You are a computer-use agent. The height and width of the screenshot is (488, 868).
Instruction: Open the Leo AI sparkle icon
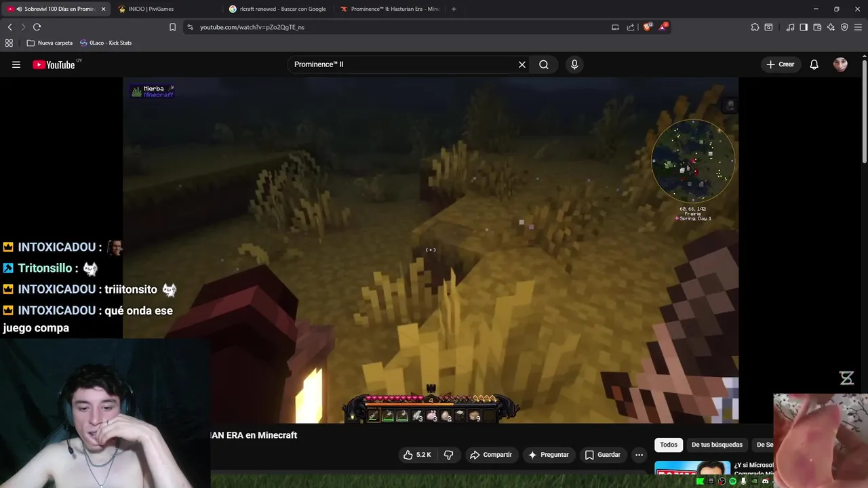click(831, 27)
